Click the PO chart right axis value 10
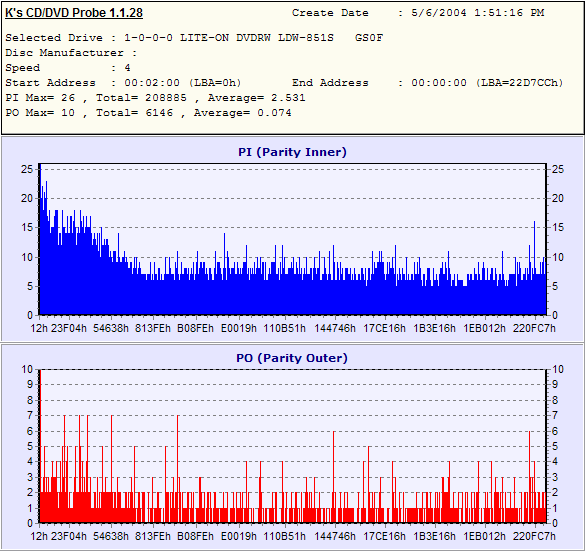 (557, 369)
